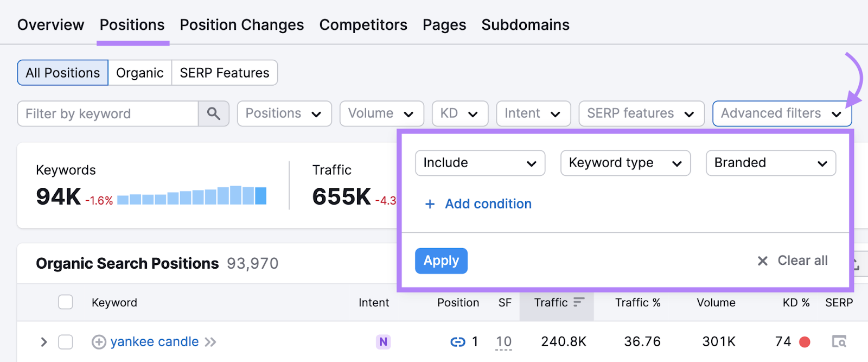Click the X icon beside Clear all
The image size is (868, 362).
(762, 261)
